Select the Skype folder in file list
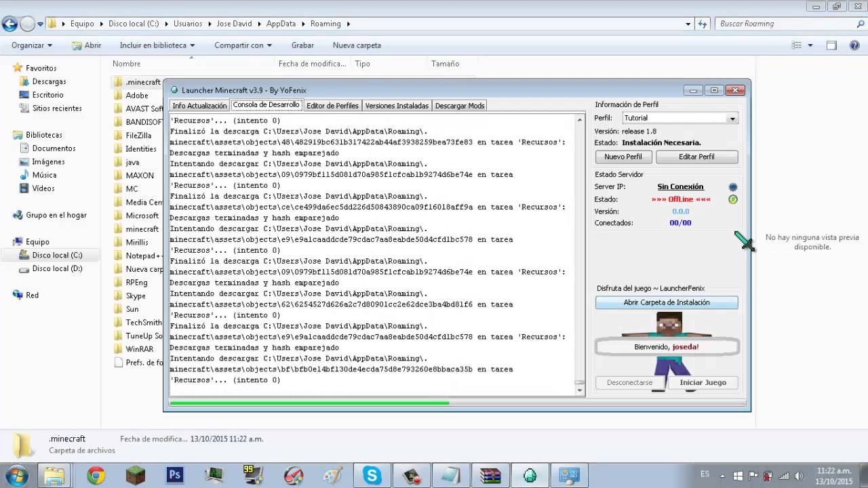 click(x=136, y=296)
